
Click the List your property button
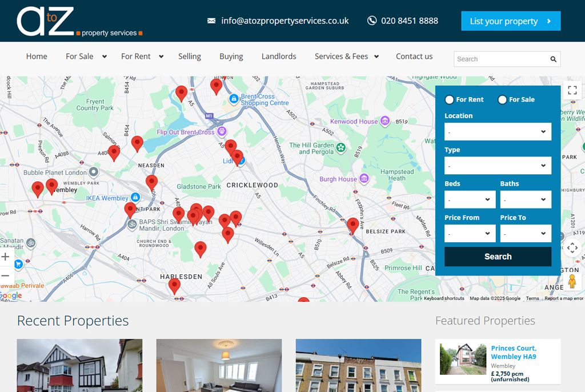point(511,21)
